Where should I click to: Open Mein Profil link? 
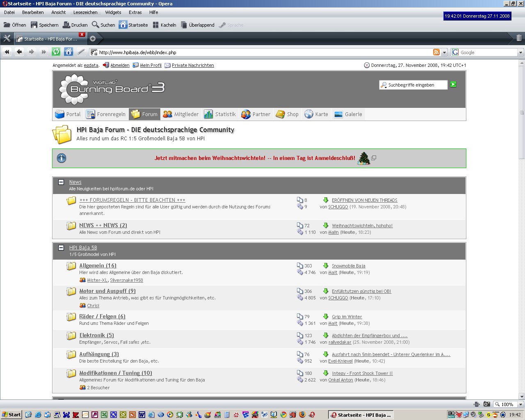pyautogui.click(x=151, y=65)
